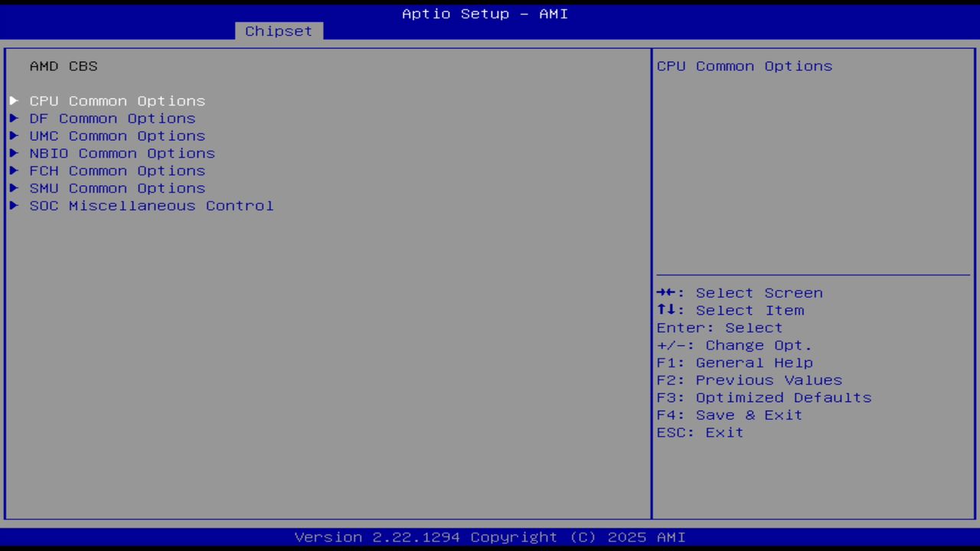Open CPU Common Options submenu

tap(117, 100)
